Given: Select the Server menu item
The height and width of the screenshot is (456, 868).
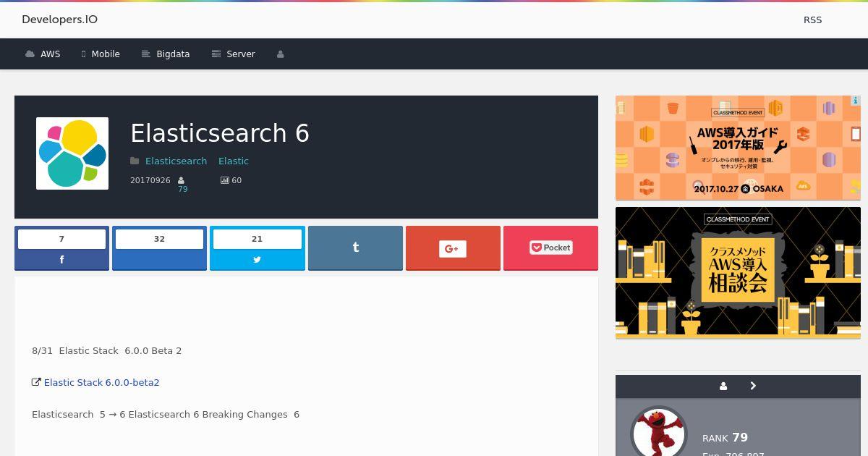Looking at the screenshot, I should (233, 54).
